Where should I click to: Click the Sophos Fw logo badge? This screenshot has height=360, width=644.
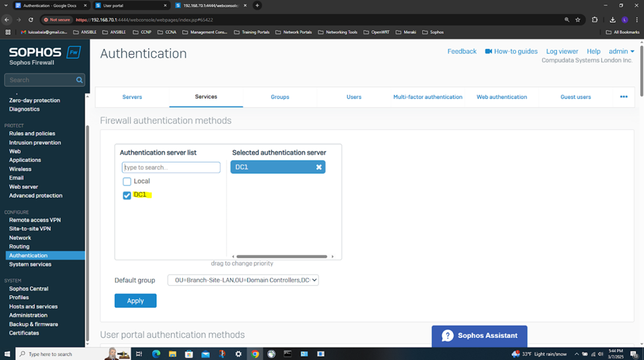pyautogui.click(x=74, y=52)
